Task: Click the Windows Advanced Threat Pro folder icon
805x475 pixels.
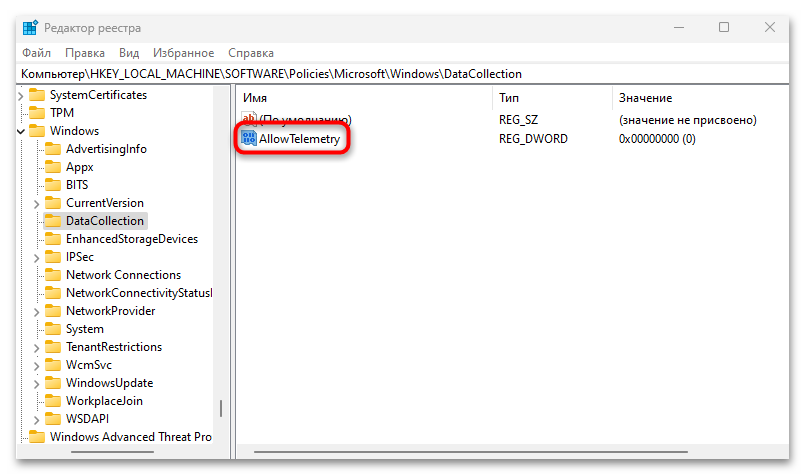Action: pyautogui.click(x=37, y=436)
